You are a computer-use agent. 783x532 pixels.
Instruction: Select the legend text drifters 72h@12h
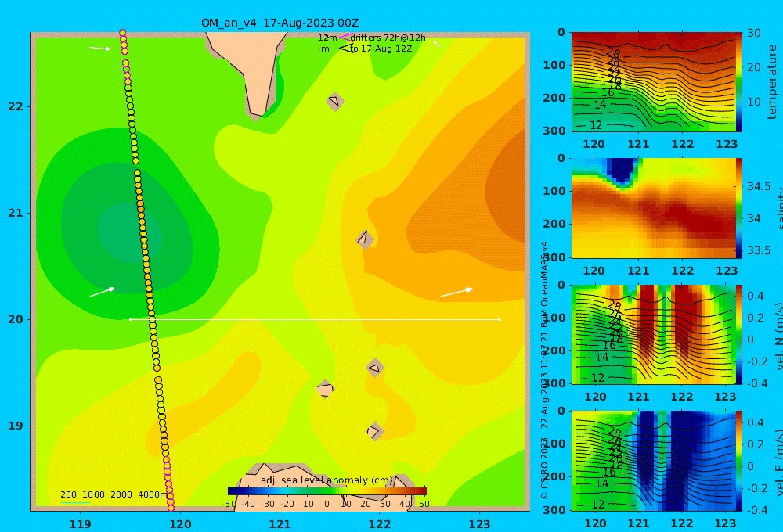pyautogui.click(x=388, y=38)
